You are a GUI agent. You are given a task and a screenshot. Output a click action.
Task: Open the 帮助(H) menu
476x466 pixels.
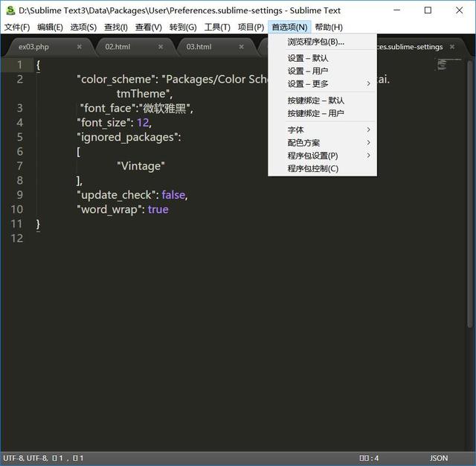329,28
